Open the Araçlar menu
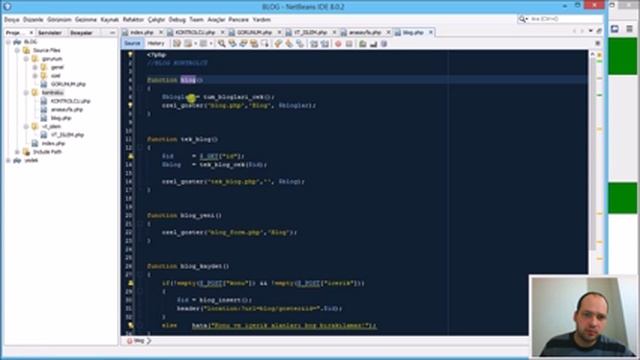Screen dimensions: 640x360 [x=216, y=20]
